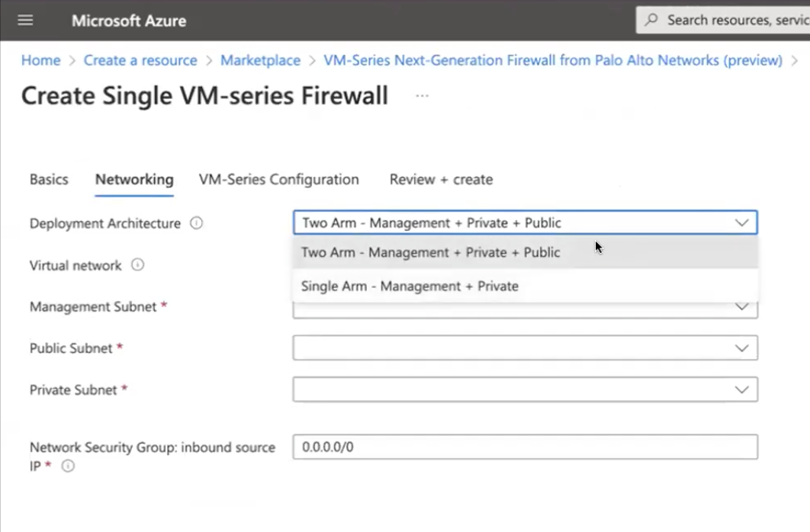Screen dimensions: 810x532
Task: Navigate to Create a resource breadcrumb
Action: click(140, 60)
